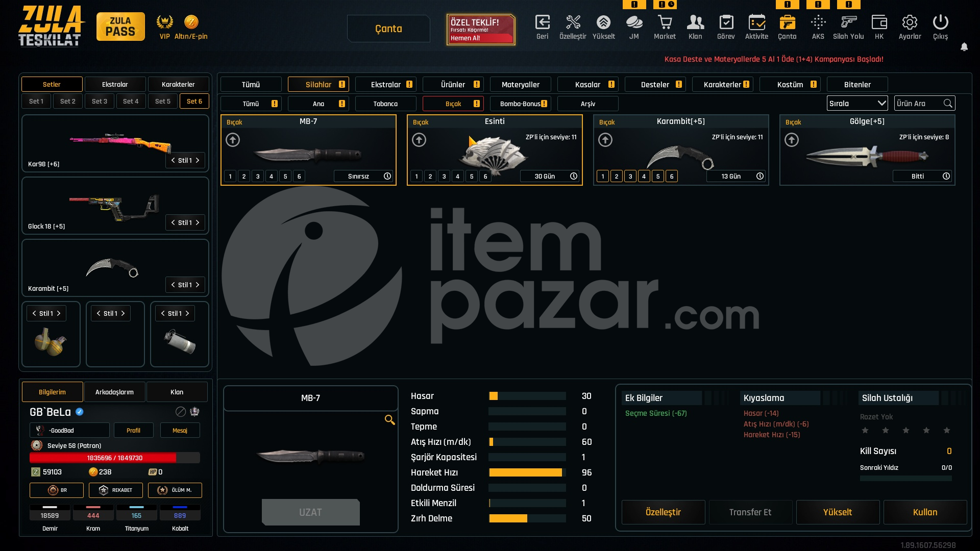Viewport: 980px width, 551px height.
Task: Click the Hareket Hızı stat bar
Action: (x=527, y=472)
